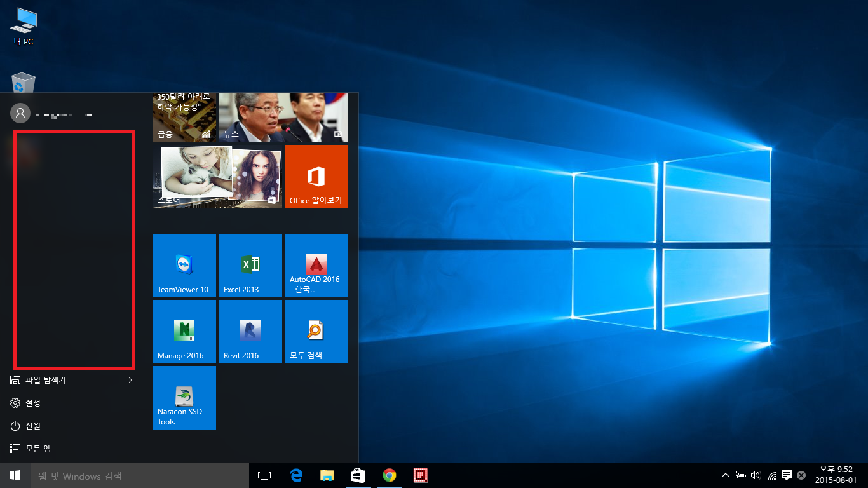Screen dimensions: 868x488
Task: Select the 내 PC desktop icon
Action: [x=24, y=27]
